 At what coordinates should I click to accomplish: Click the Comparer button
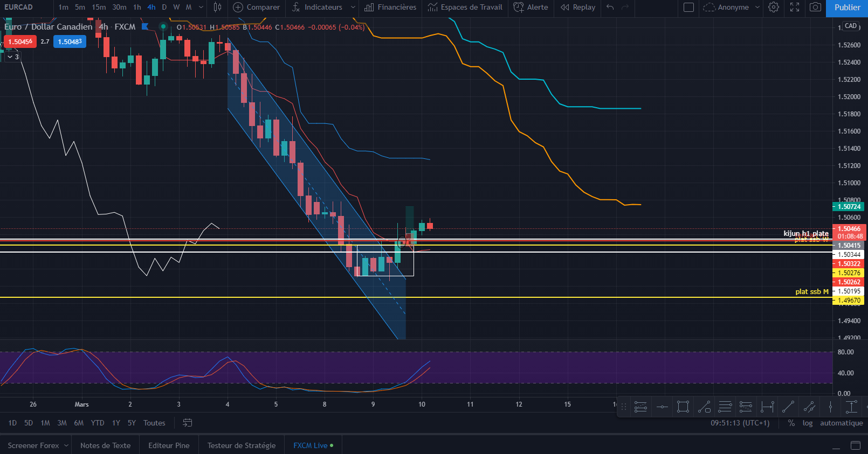(x=257, y=8)
